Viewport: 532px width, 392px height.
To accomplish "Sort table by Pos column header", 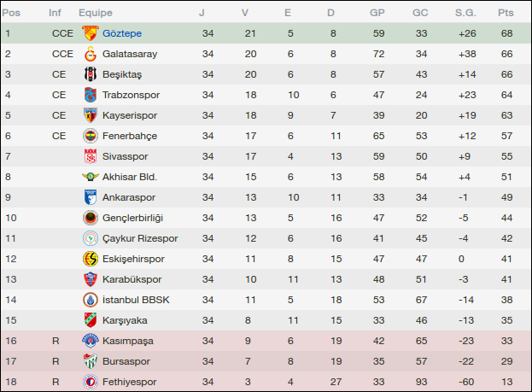I will coord(11,13).
